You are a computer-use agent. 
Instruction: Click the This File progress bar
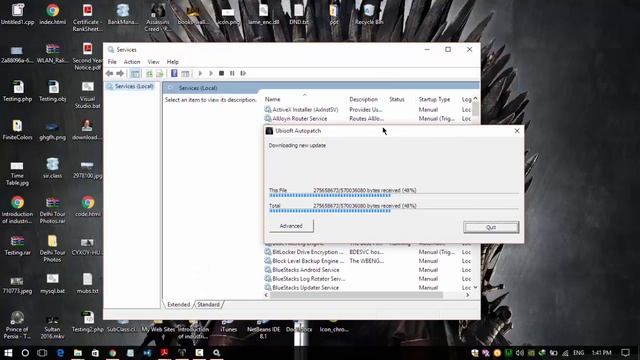click(x=394, y=196)
